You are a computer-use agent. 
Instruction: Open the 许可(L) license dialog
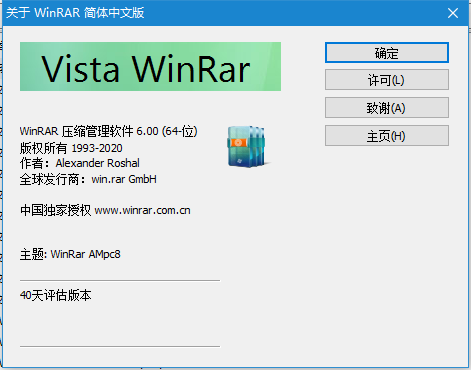point(387,80)
